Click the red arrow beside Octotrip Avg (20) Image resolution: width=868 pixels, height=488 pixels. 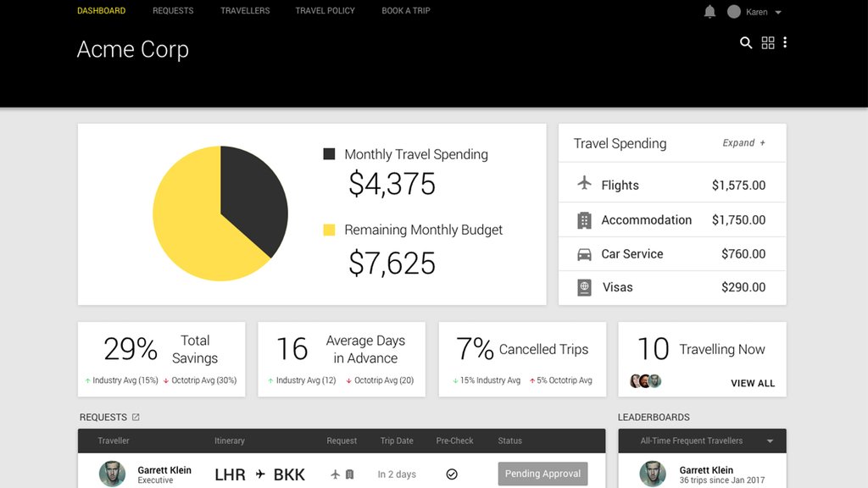[x=348, y=380]
